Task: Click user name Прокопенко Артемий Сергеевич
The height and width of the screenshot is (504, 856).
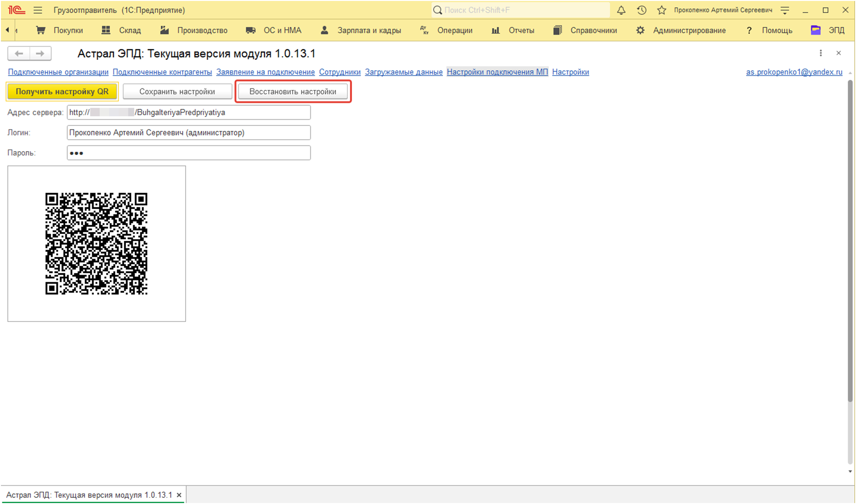Action: point(723,10)
